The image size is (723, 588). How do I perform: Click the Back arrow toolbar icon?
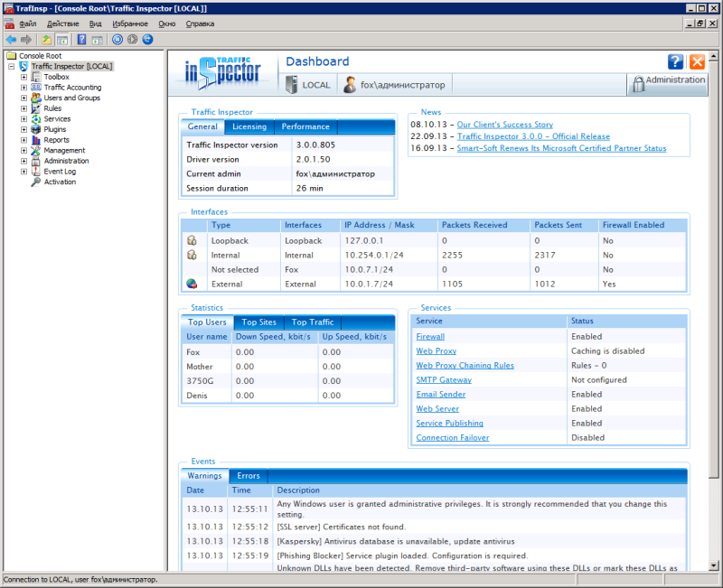point(12,40)
